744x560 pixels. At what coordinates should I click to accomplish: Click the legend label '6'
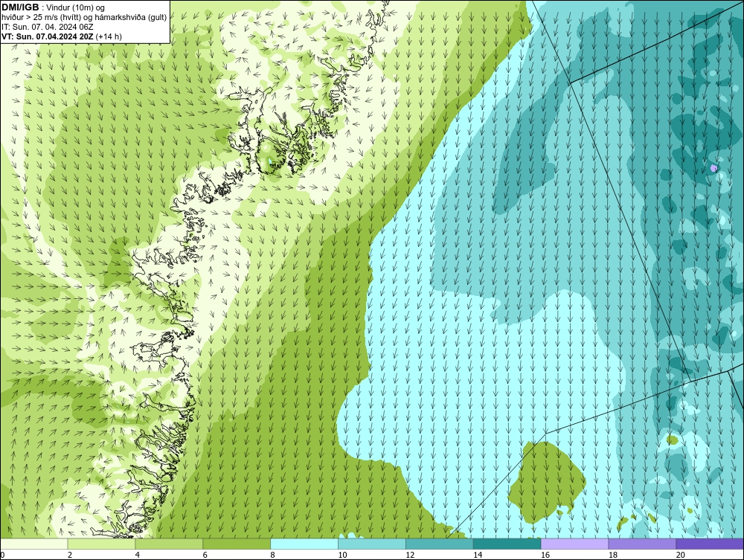(205, 555)
